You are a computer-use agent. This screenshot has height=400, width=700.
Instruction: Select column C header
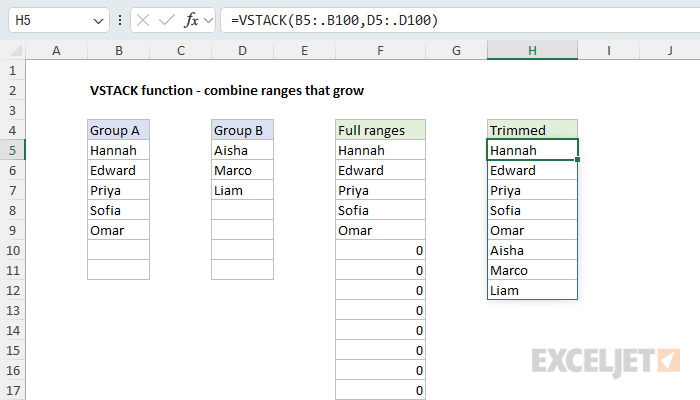pos(180,50)
